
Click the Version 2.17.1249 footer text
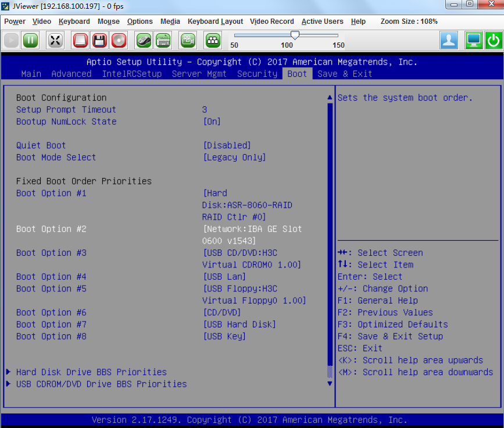[249, 420]
